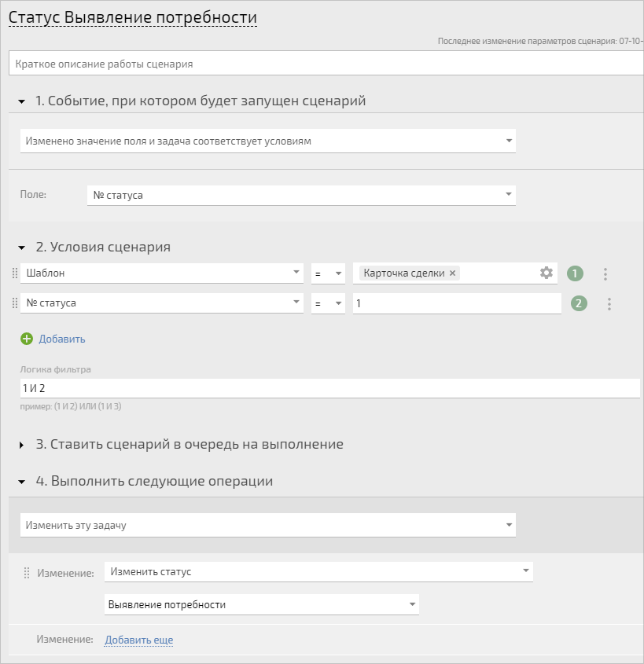Click the Добавить link to add condition

(62, 339)
